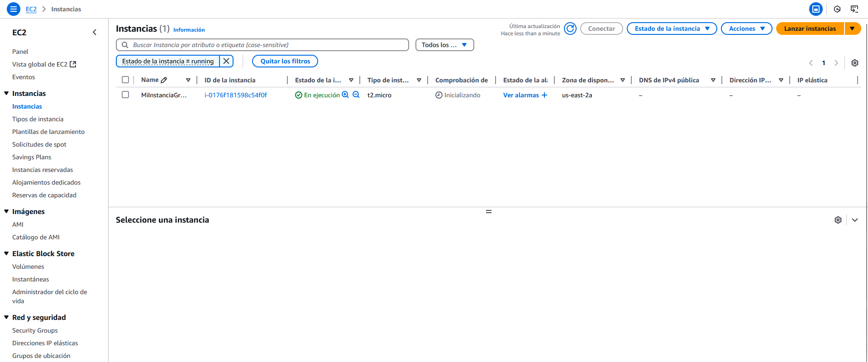This screenshot has height=362, width=868.
Task: Go to next page arrow
Action: [836, 63]
